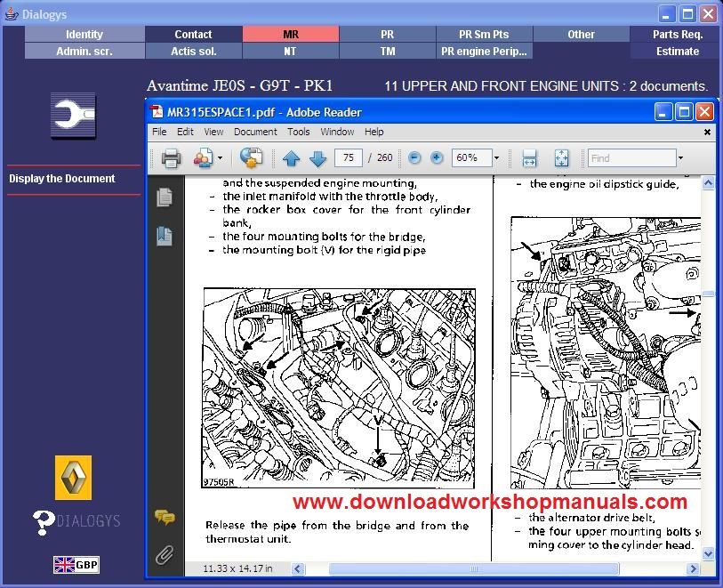This screenshot has height=588, width=723.
Task: Click the 97505R engine diagram
Action: click(339, 388)
